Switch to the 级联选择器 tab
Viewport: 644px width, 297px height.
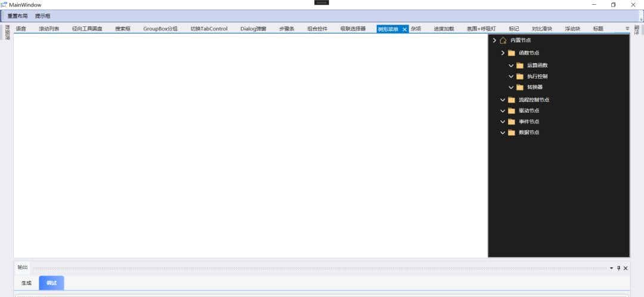353,29
